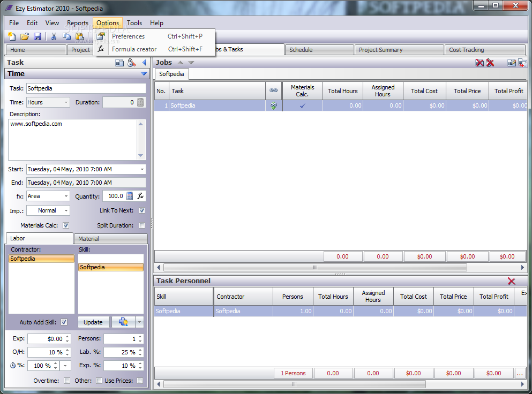Open the Project Summary tab
532x394 pixels.
click(399, 49)
